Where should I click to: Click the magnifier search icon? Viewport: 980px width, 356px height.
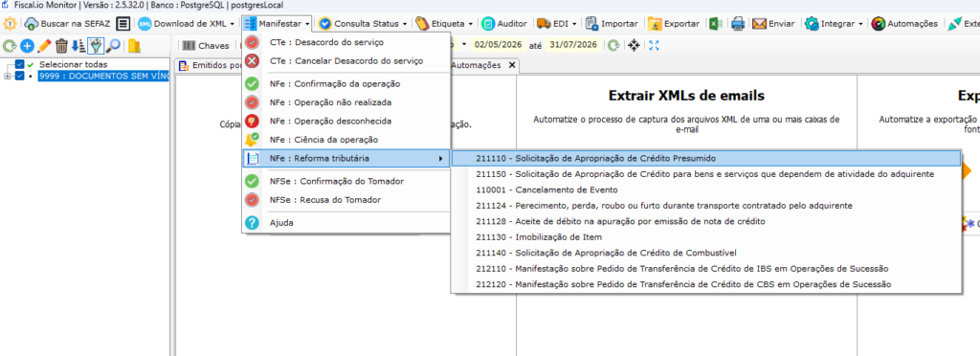click(x=113, y=46)
